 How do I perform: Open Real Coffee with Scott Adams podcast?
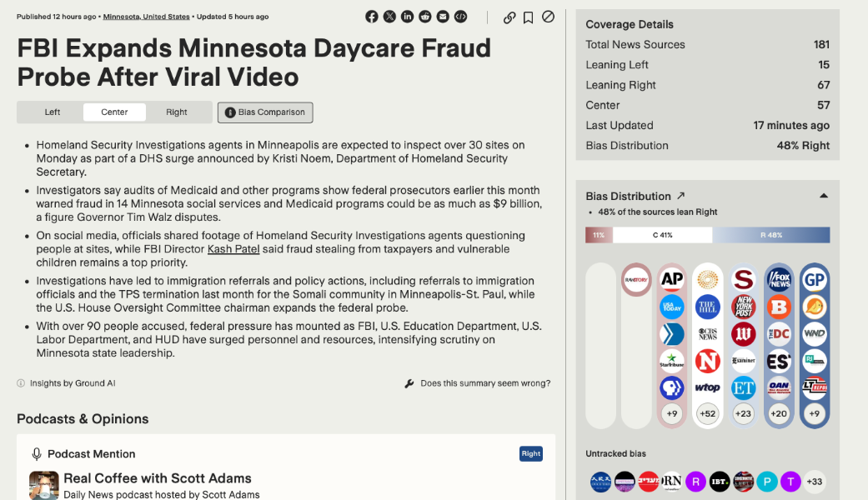point(158,478)
